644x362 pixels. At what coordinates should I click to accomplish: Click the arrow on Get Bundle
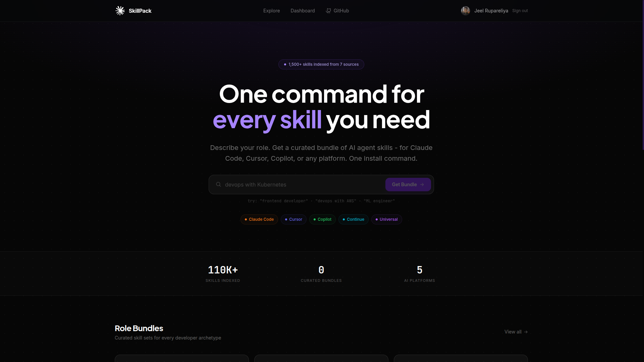pyautogui.click(x=422, y=185)
